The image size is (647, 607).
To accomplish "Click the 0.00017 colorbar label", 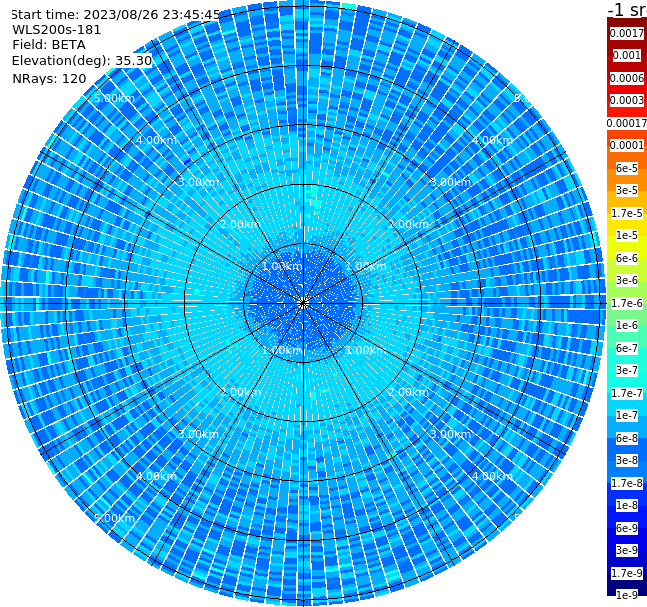I will [x=627, y=123].
